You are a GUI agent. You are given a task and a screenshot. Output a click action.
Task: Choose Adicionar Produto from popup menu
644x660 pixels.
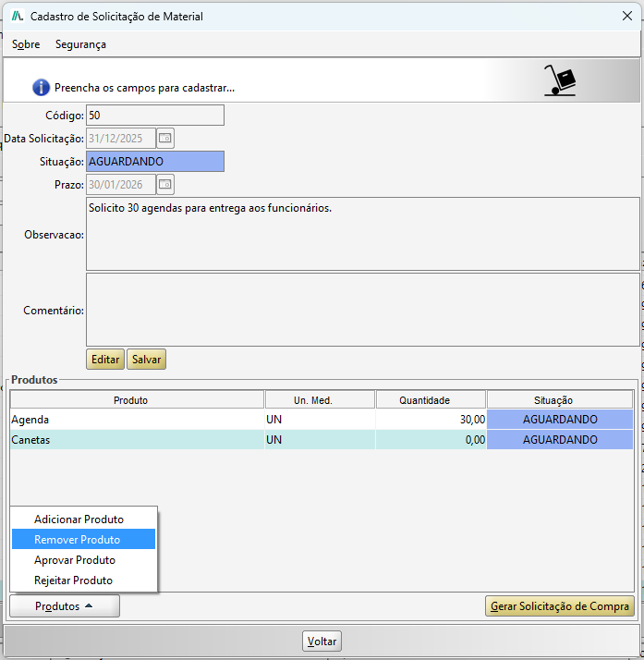[83, 519]
